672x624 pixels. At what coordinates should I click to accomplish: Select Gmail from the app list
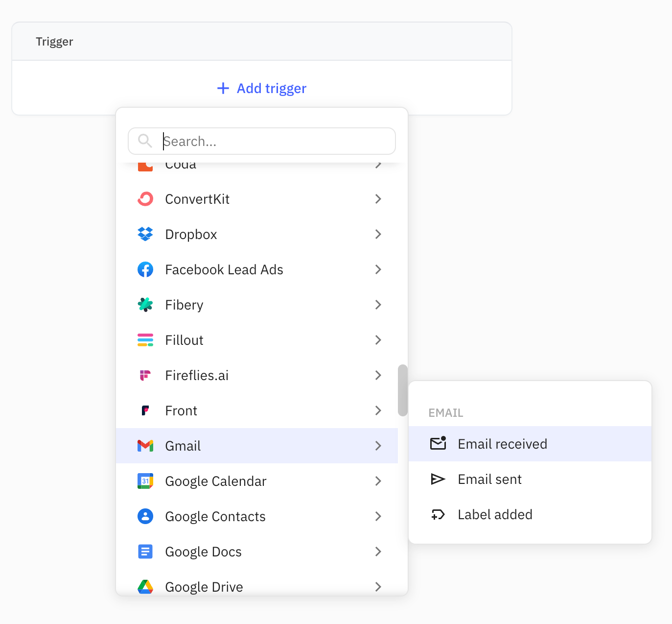[257, 446]
